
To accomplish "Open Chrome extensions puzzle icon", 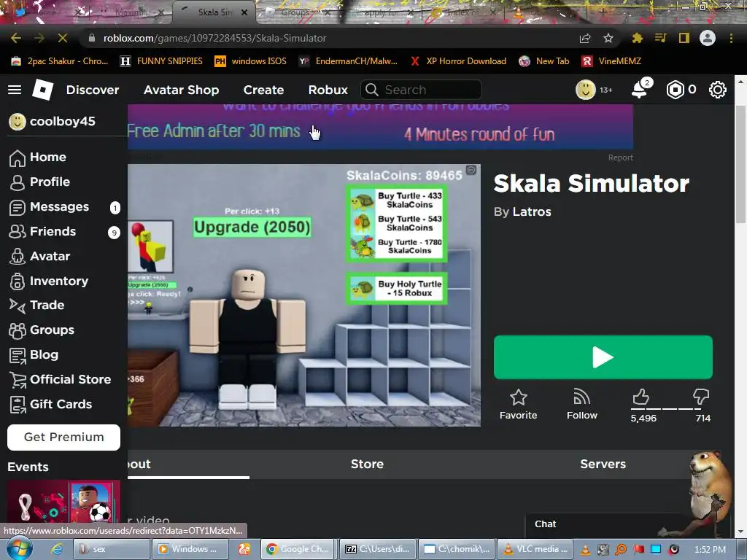I will 638,38.
